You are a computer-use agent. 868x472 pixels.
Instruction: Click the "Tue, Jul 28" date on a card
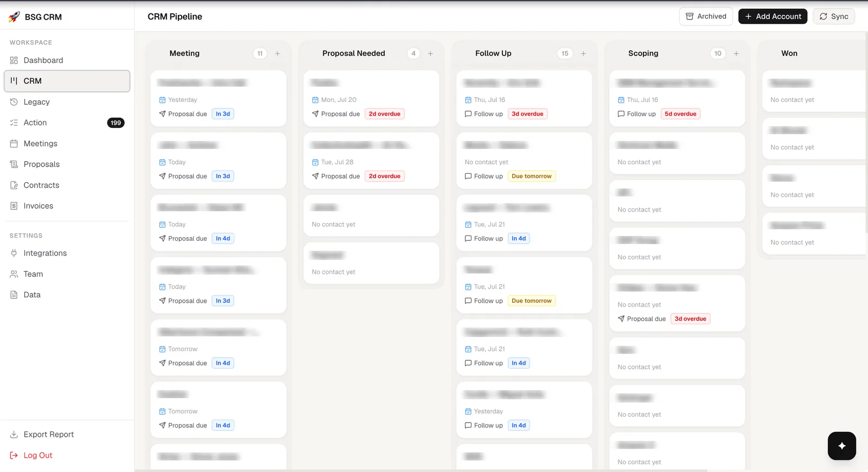[337, 162]
